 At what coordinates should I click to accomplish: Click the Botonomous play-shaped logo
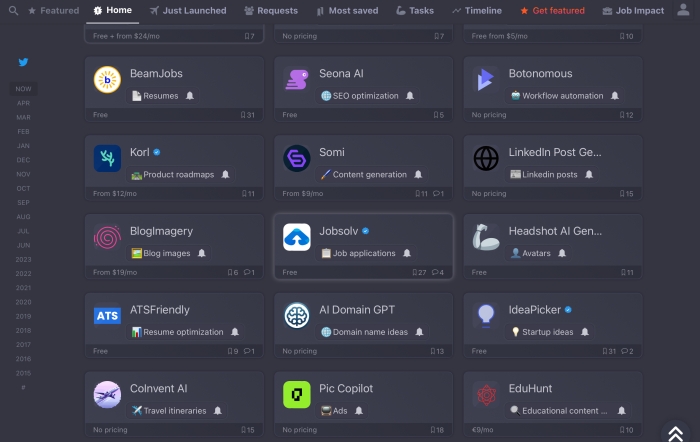pos(486,79)
